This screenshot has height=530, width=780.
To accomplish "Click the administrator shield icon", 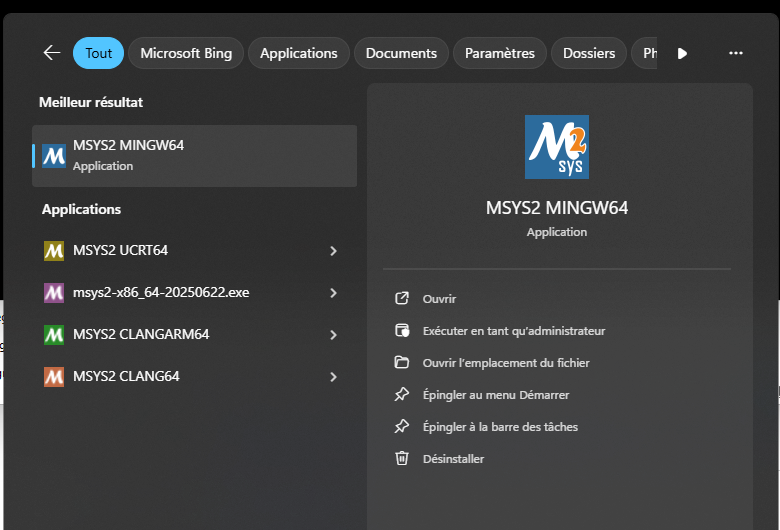I will click(x=402, y=330).
